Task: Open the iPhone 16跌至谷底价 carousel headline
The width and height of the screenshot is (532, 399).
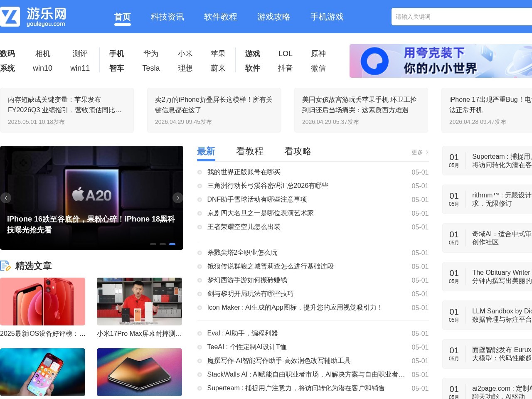Action: point(91,224)
